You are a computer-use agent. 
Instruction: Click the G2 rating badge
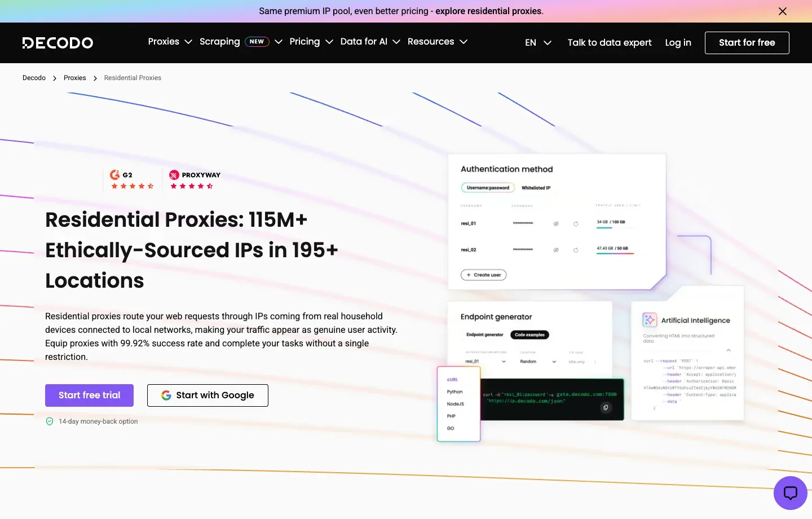pyautogui.click(x=132, y=180)
